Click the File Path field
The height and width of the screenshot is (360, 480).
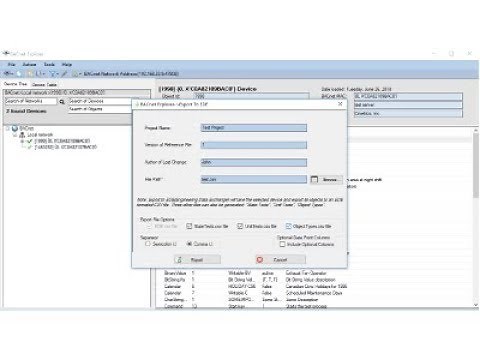[x=254, y=179]
